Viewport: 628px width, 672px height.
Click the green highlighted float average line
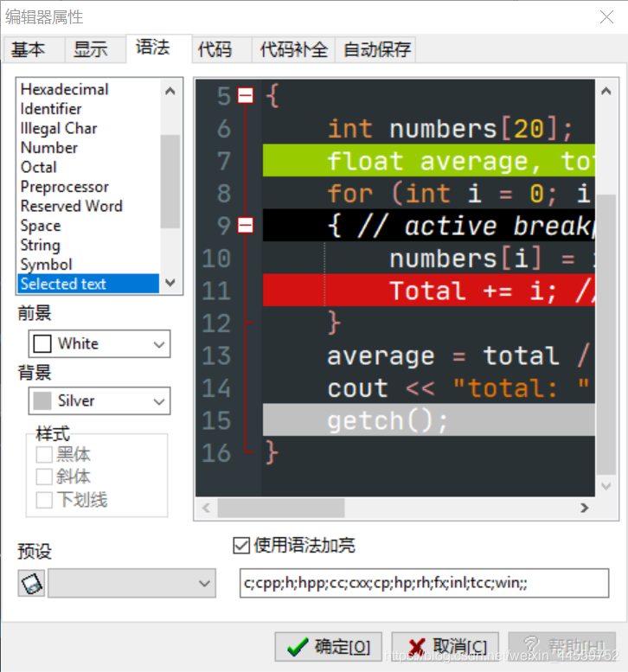click(x=429, y=160)
